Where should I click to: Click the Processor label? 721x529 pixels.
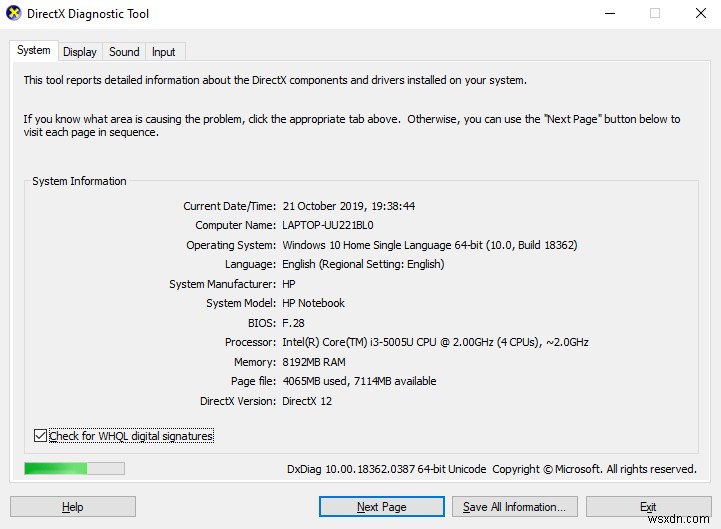(x=250, y=342)
